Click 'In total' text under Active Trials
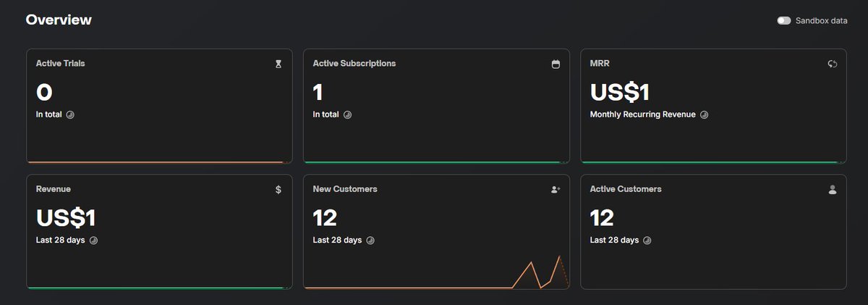The height and width of the screenshot is (305, 868). pyautogui.click(x=49, y=114)
